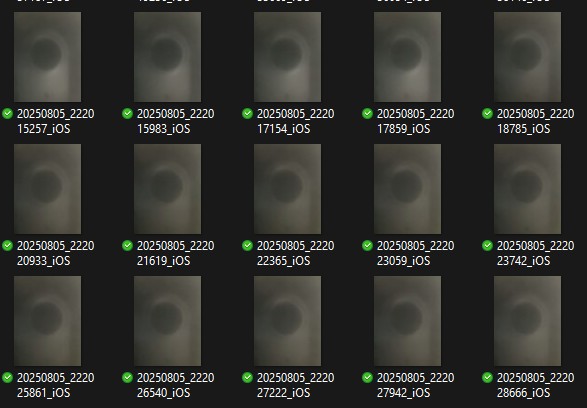Screen dimensions: 587x408
Task: Click the green checkmark icon for 222020933_iOS
Action: click(7, 245)
